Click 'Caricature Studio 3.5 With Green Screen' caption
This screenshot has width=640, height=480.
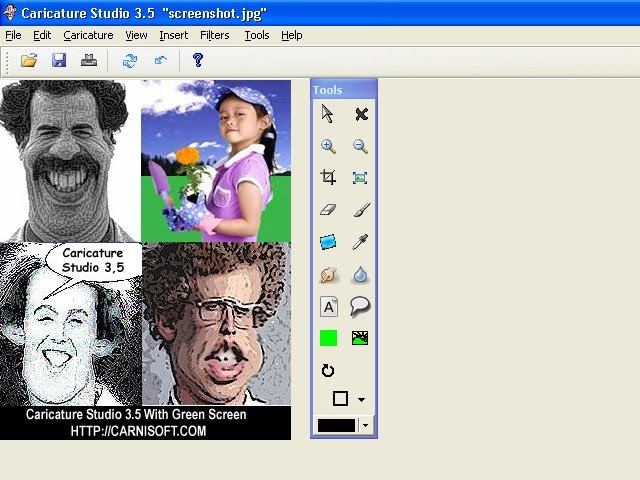136,414
